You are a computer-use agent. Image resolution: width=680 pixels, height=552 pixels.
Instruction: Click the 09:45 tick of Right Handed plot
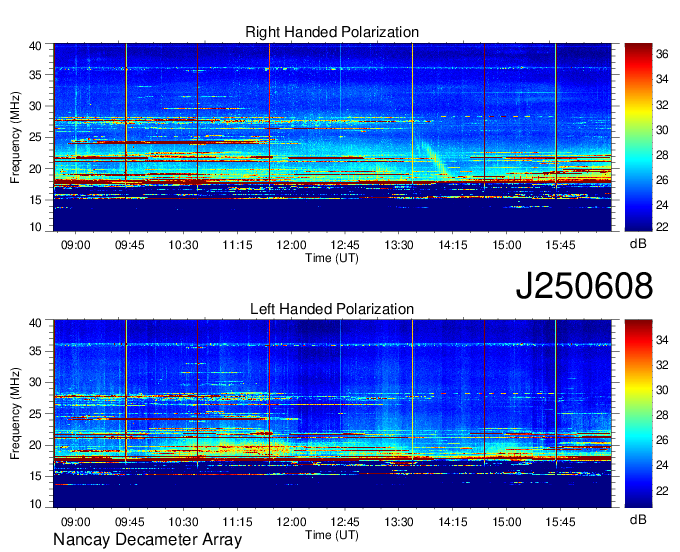pyautogui.click(x=129, y=245)
